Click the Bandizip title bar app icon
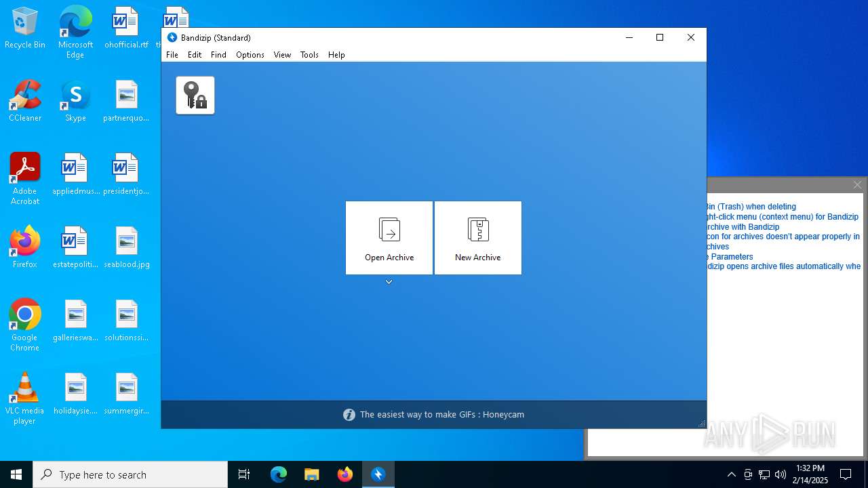 tap(172, 38)
